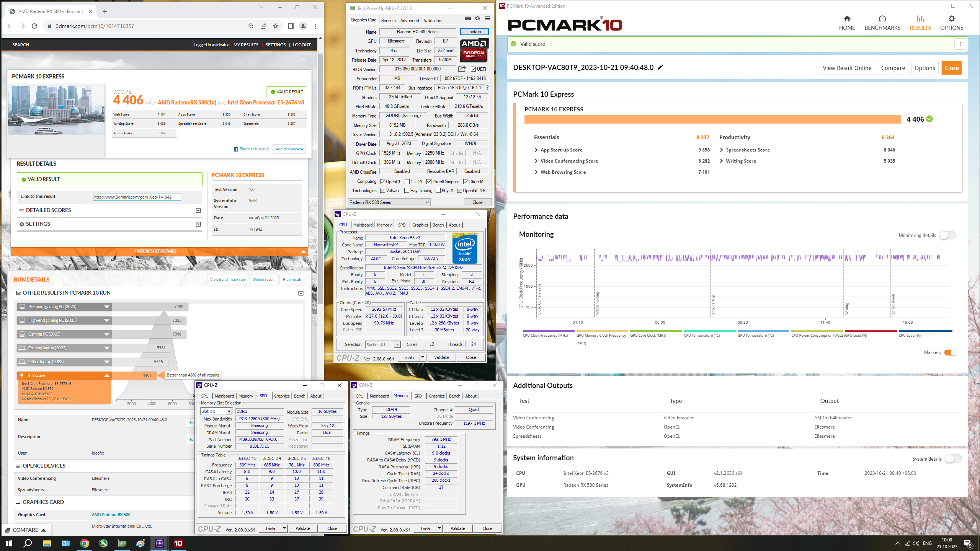Expand DETAILED SCORES section on 3dmark page

[x=198, y=210]
